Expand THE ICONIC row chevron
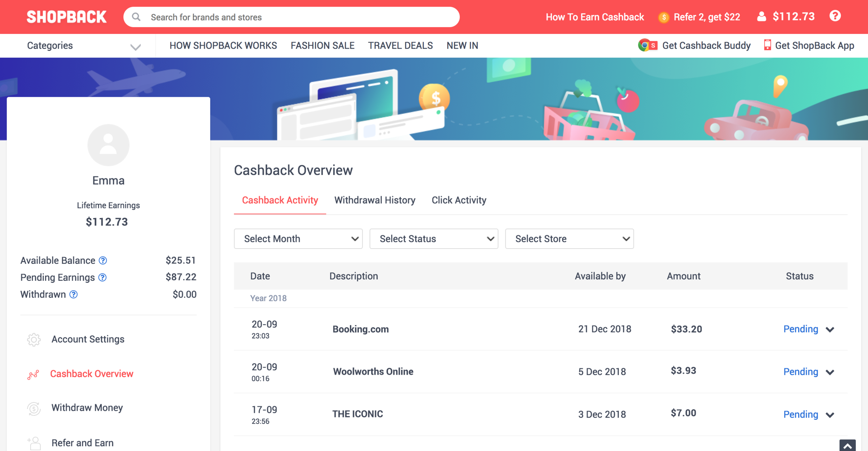 (830, 415)
